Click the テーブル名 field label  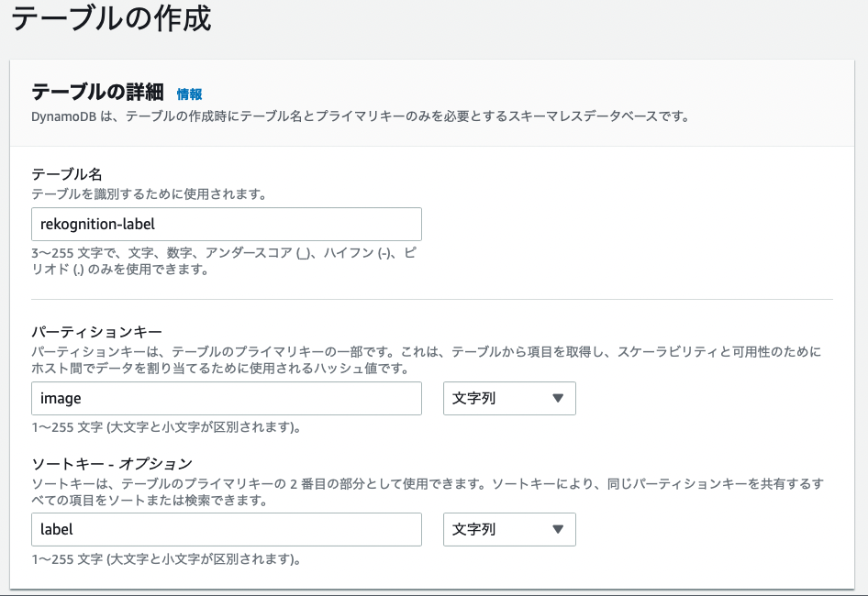[x=67, y=174]
